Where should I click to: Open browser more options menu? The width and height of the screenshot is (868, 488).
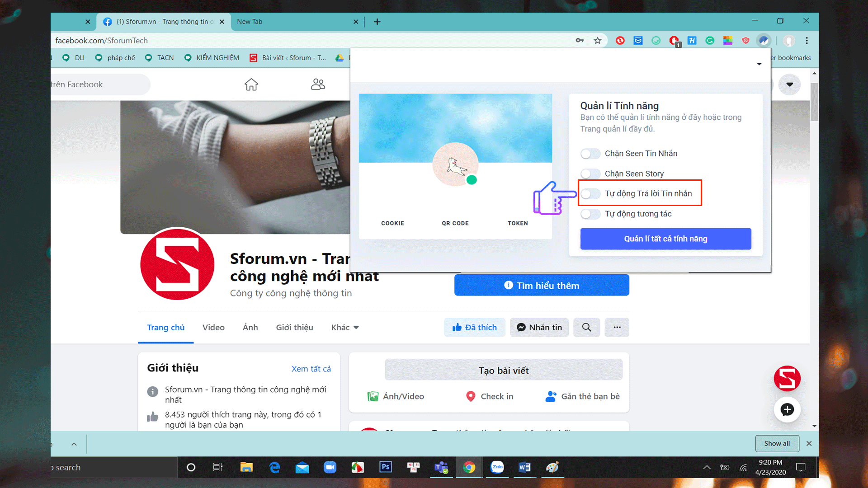click(807, 40)
